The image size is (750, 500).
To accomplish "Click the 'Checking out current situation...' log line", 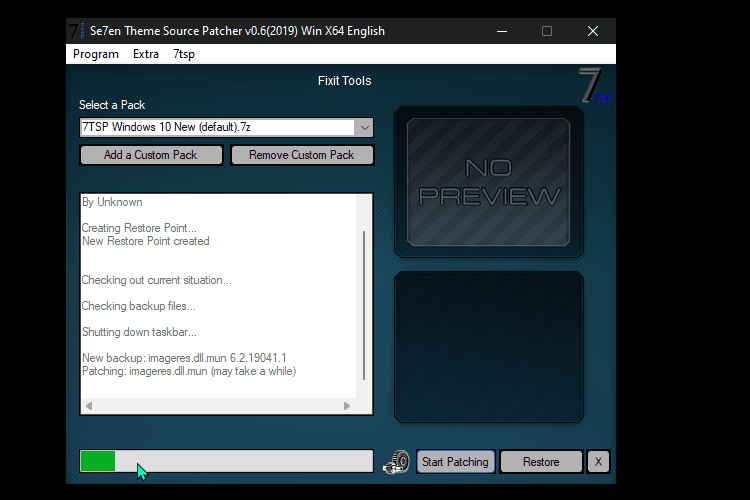I will tap(156, 280).
